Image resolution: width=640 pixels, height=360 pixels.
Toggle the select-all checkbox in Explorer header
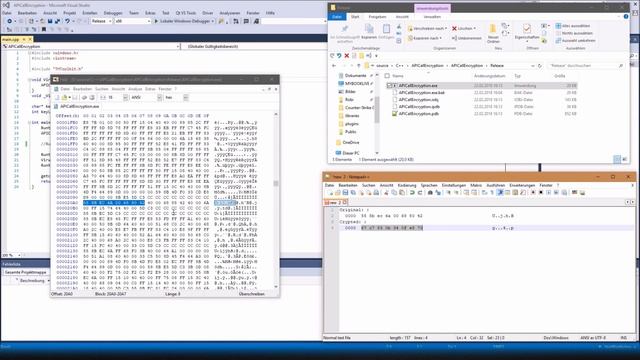387,76
